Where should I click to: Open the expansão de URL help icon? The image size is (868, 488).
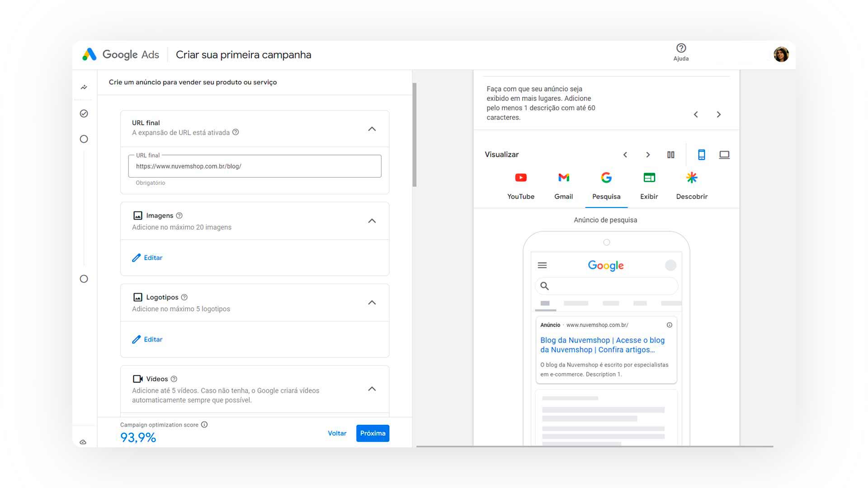235,132
